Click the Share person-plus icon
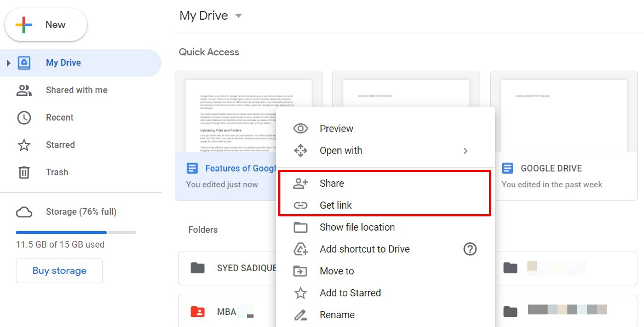Viewport: 644px width, 327px height. coord(301,183)
